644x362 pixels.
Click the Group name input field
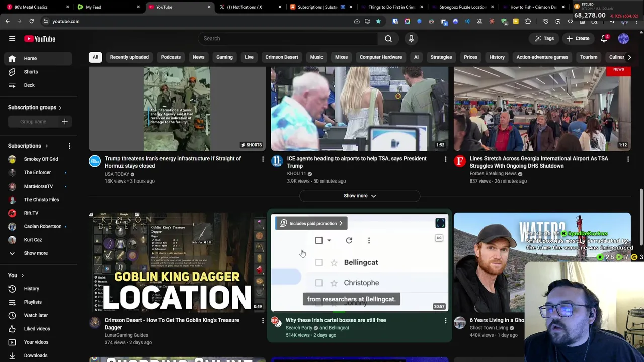(x=33, y=121)
